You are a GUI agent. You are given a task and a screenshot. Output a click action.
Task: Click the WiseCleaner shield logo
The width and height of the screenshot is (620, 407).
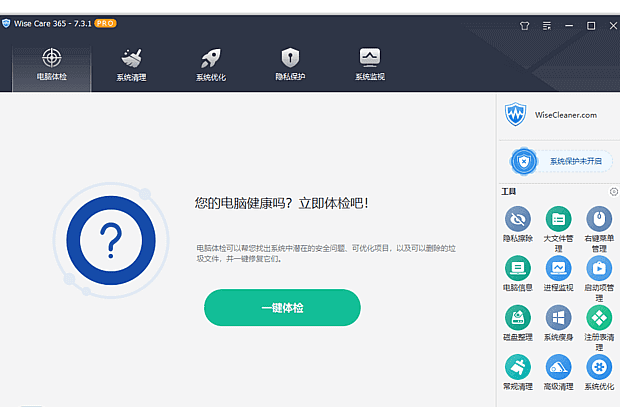pos(516,114)
